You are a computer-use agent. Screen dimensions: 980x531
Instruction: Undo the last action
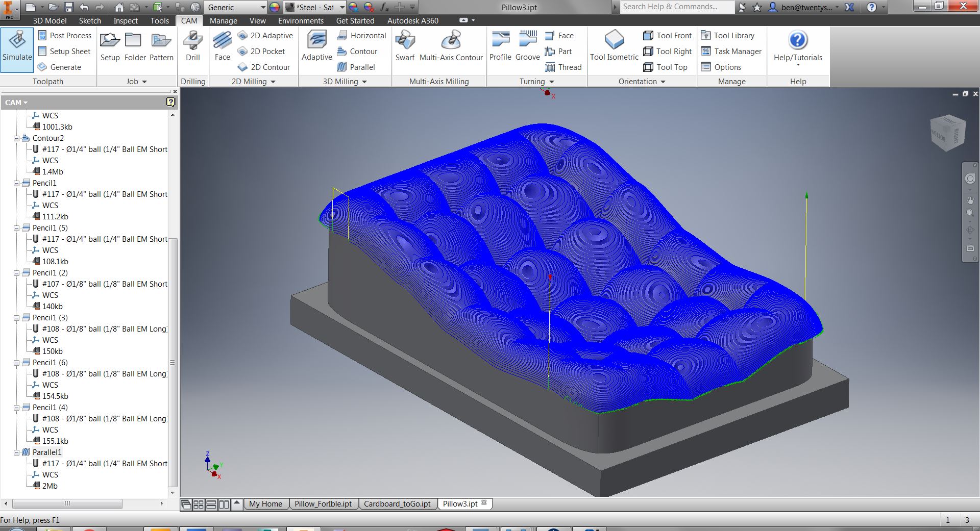tap(84, 7)
